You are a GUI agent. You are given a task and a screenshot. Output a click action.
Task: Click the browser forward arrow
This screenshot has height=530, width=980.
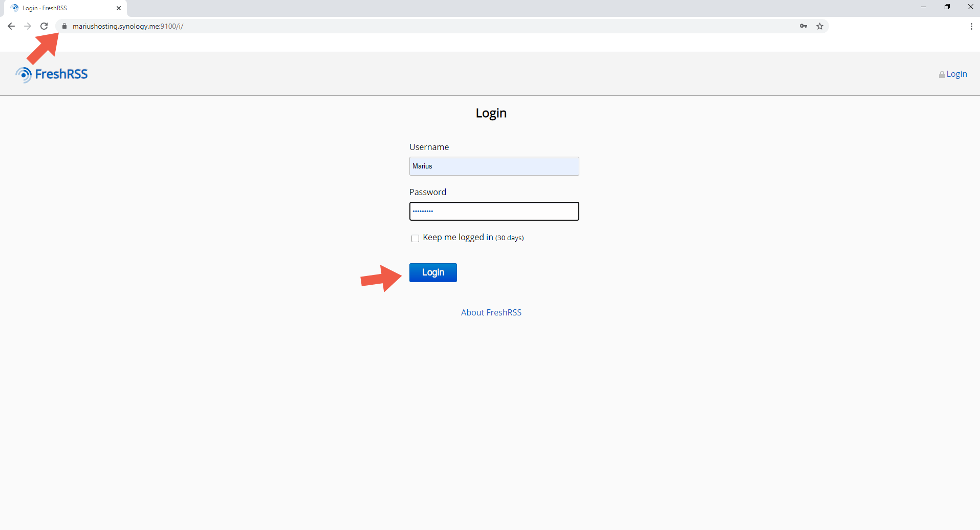tap(28, 26)
